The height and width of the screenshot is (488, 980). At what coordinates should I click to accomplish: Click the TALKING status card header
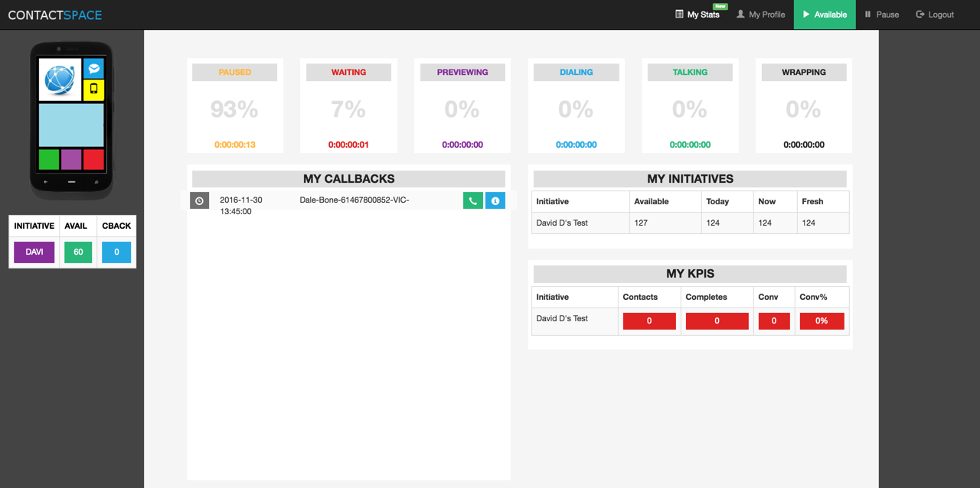(x=690, y=72)
